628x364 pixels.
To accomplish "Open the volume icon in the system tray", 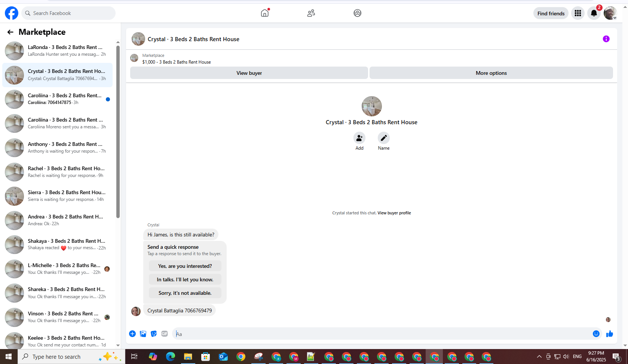I will (566, 357).
